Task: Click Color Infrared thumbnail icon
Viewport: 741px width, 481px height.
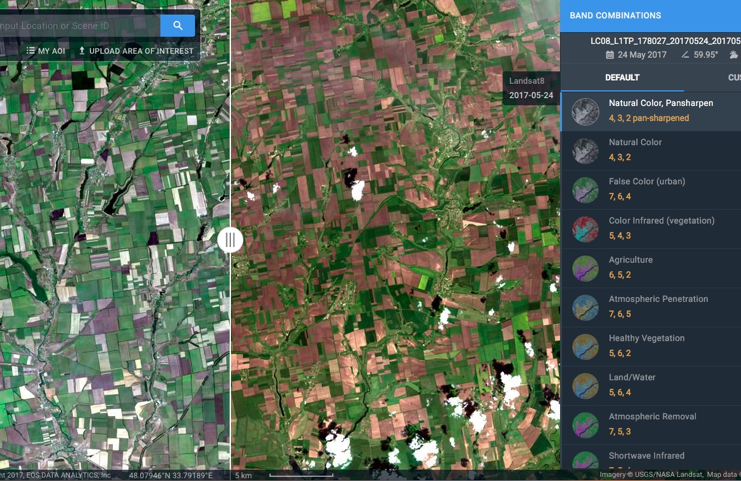Action: 585,229
